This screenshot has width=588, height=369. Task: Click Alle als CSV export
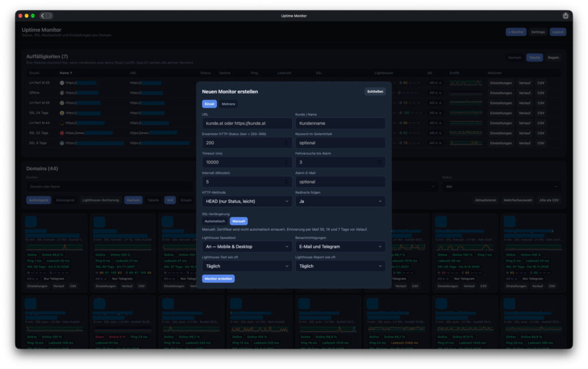[x=549, y=200]
